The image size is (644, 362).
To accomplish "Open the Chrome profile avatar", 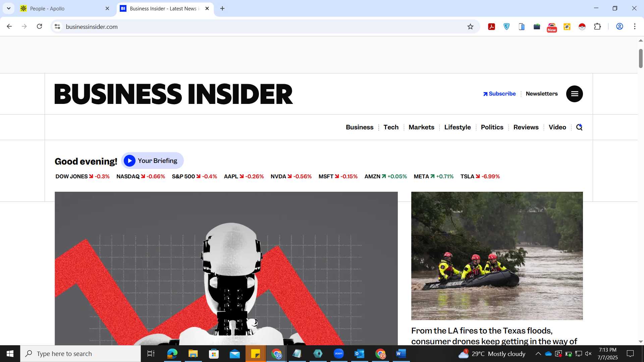I will pos(620,26).
